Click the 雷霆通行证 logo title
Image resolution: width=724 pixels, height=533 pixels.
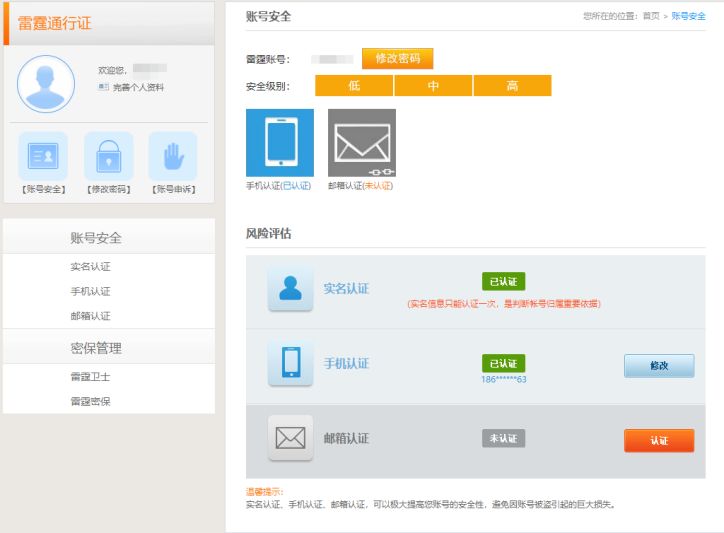click(x=54, y=23)
